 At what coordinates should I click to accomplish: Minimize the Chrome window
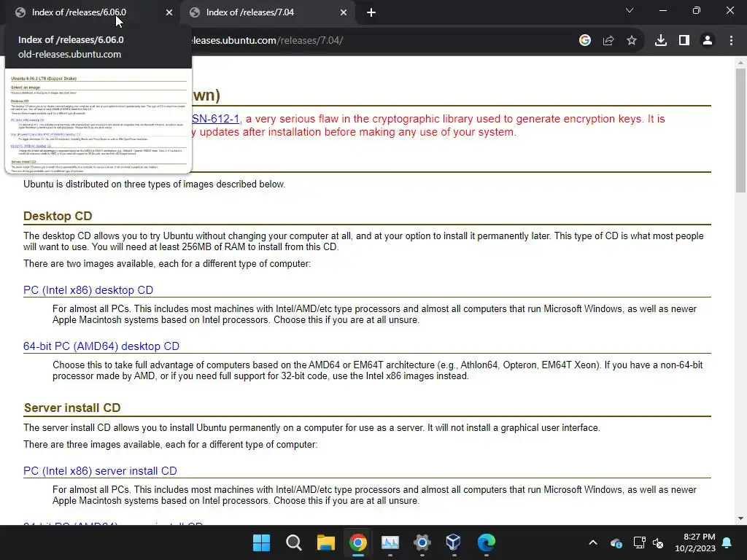pyautogui.click(x=662, y=10)
